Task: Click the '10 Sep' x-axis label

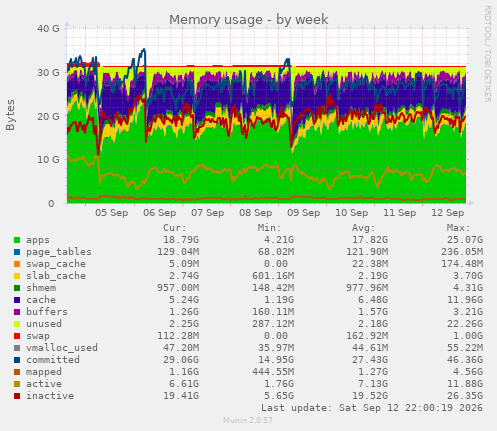Action: (x=352, y=213)
